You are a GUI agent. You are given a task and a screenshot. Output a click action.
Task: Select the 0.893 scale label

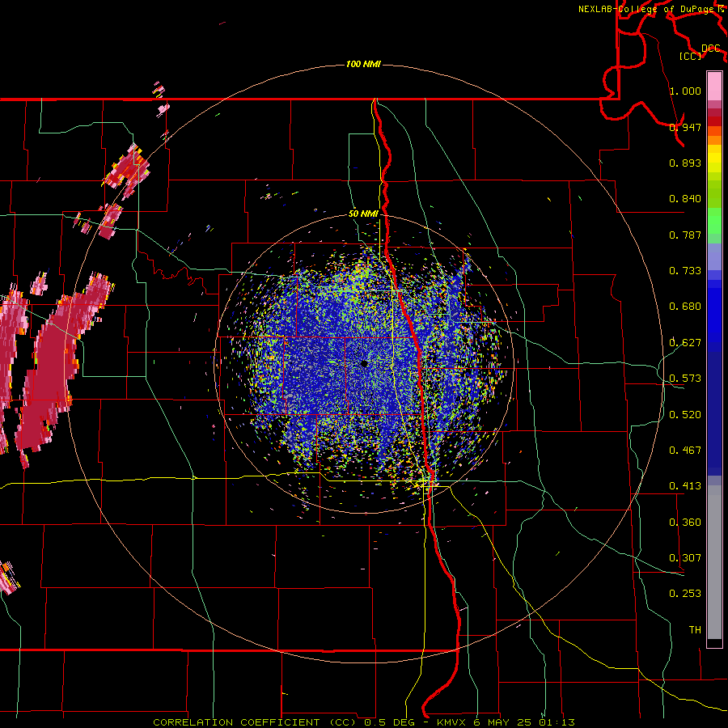(685, 163)
